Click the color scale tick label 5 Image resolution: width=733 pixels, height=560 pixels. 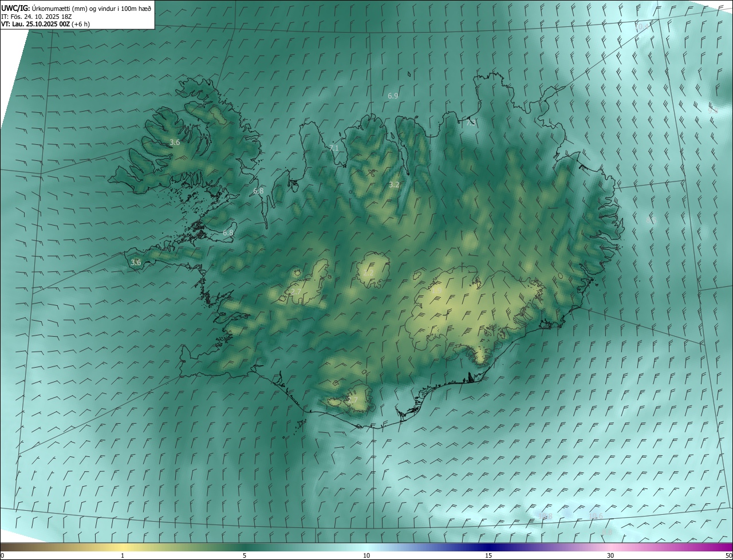tap(245, 555)
